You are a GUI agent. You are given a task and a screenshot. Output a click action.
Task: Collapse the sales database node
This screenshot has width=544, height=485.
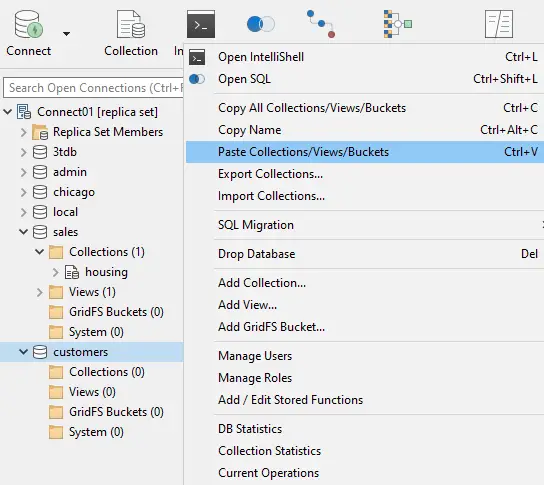23,232
